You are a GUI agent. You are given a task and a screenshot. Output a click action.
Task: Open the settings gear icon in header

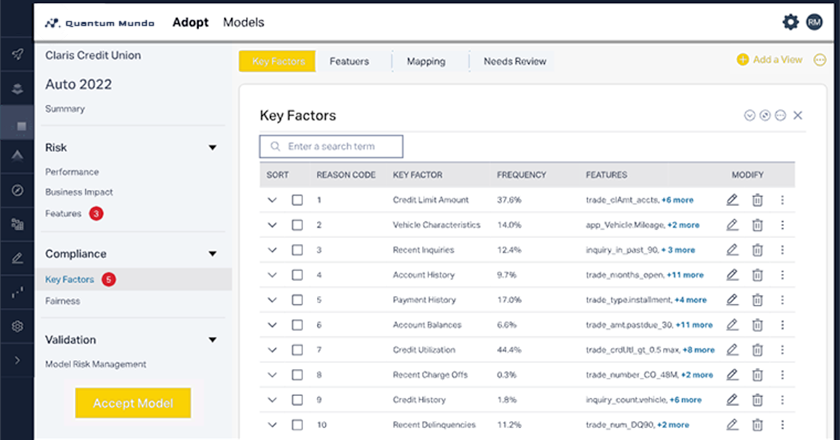click(x=791, y=22)
